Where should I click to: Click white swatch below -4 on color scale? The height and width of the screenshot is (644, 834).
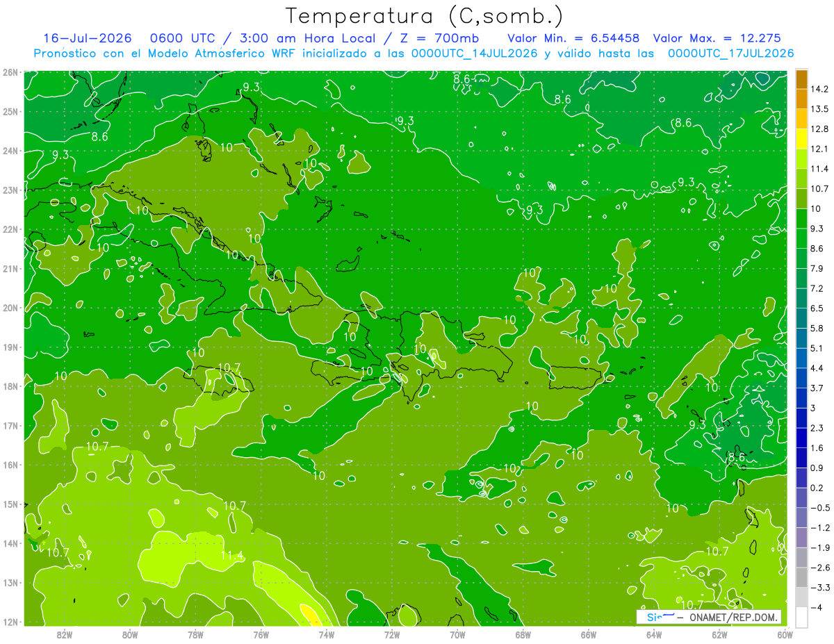[801, 616]
